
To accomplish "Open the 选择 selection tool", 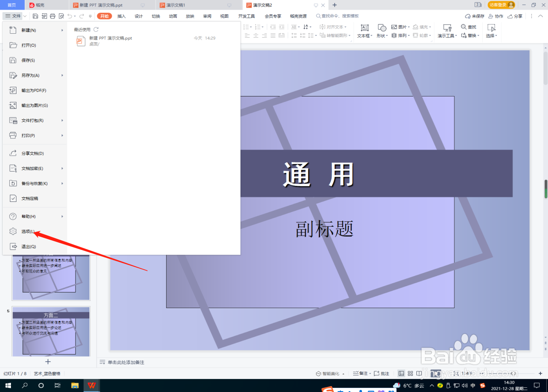I will tap(491, 31).
